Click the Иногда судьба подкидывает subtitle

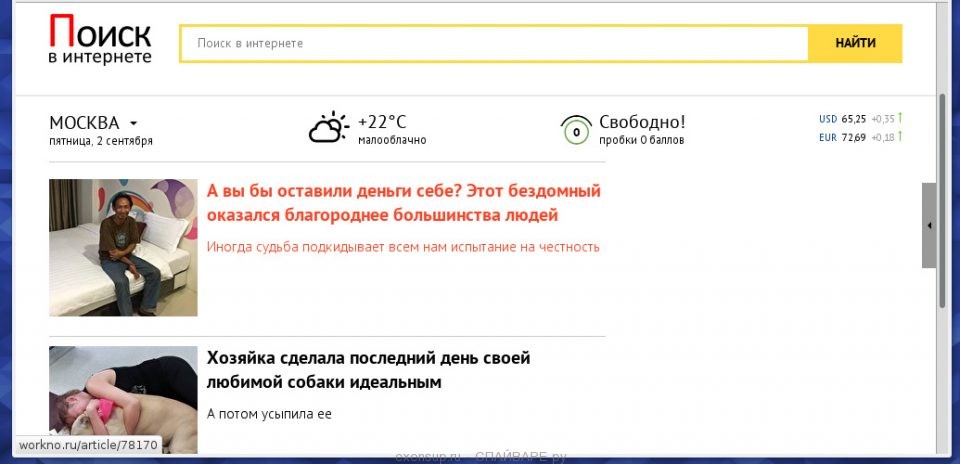(x=403, y=246)
